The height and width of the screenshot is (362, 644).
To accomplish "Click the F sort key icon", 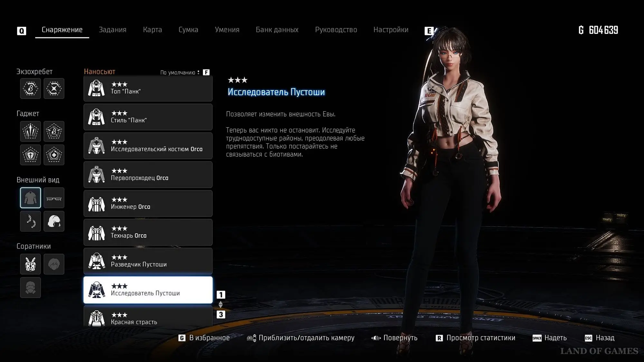I will [x=206, y=72].
